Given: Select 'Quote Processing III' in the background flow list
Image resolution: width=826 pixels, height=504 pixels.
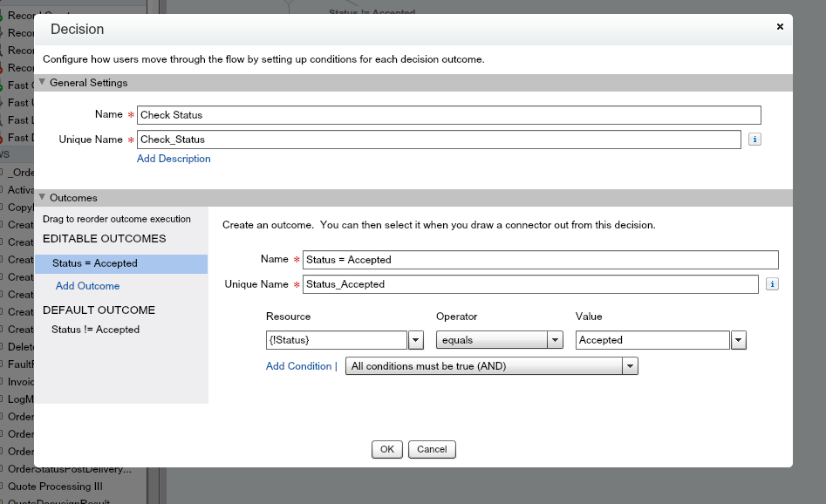Looking at the screenshot, I should tap(55, 486).
